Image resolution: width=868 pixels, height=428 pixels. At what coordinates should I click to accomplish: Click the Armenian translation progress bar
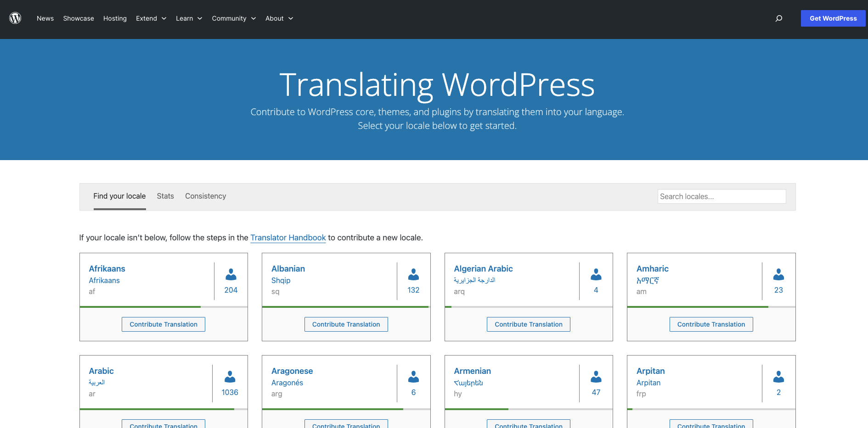pos(529,409)
